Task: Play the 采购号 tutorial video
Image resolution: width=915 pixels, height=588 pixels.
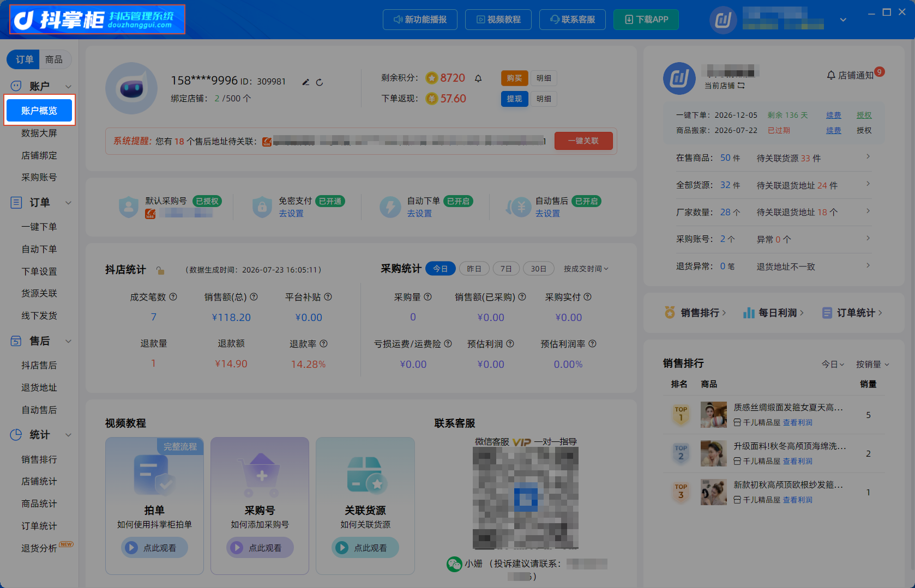Action: coord(260,548)
